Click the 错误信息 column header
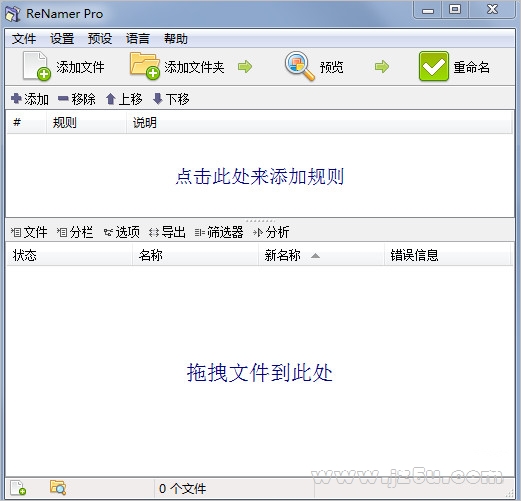The height and width of the screenshot is (501, 521). tap(447, 255)
